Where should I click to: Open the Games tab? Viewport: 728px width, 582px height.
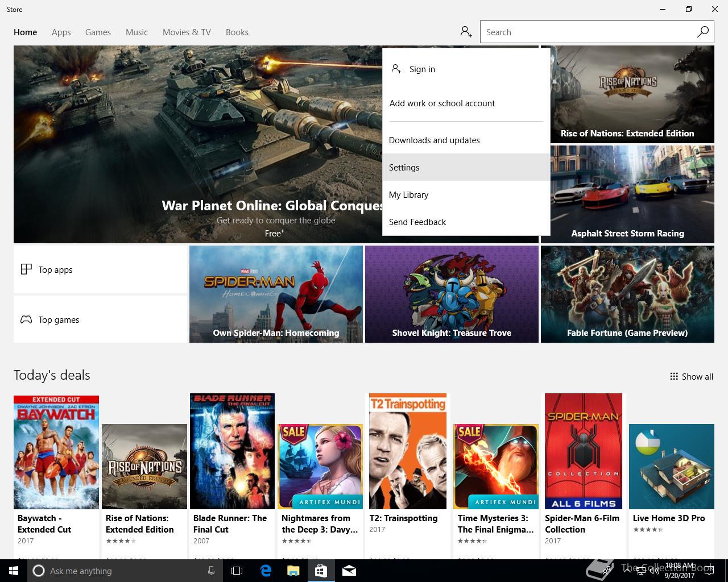pos(98,32)
